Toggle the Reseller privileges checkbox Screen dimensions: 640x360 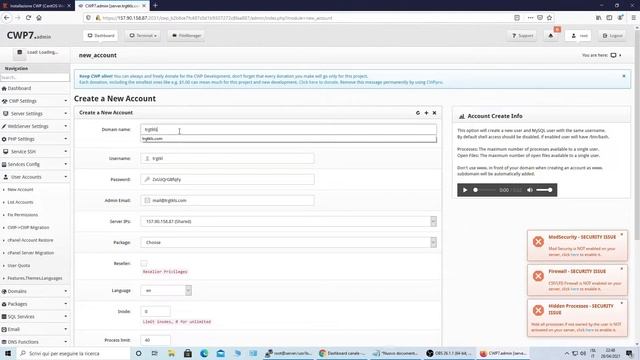point(144,263)
